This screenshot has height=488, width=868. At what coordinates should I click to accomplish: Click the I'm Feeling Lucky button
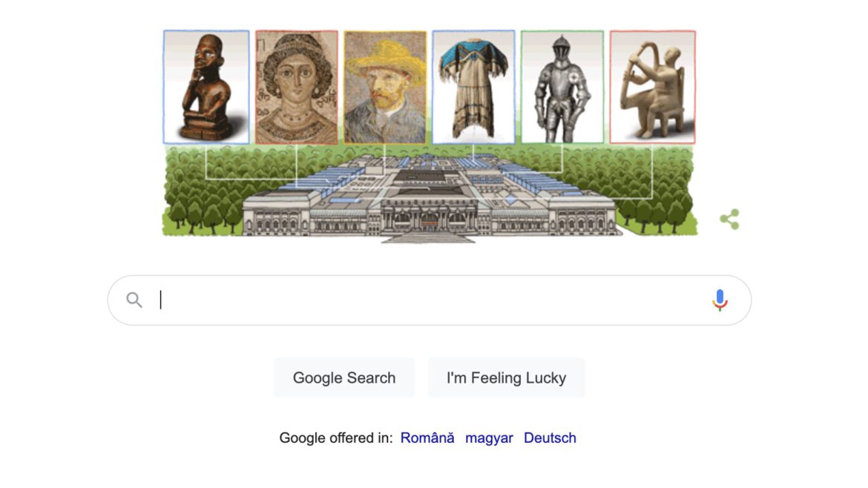click(x=506, y=378)
